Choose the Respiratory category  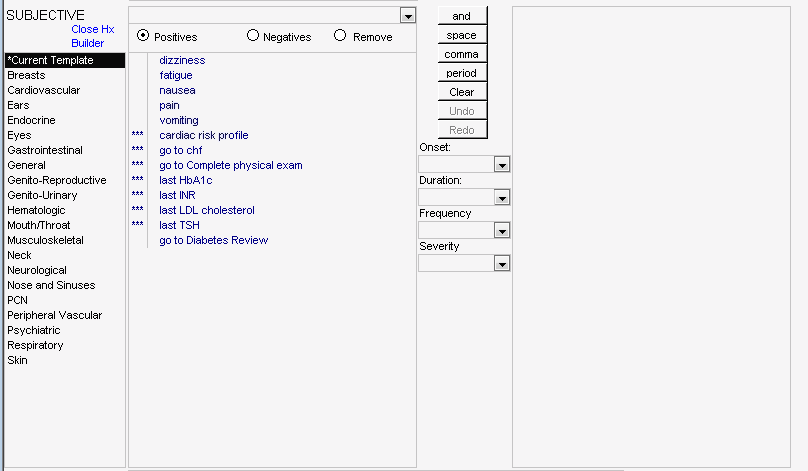pyautogui.click(x=35, y=345)
